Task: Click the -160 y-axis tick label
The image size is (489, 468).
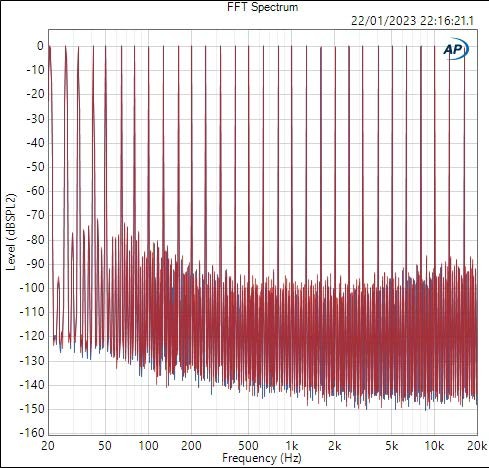Action: pos(32,433)
